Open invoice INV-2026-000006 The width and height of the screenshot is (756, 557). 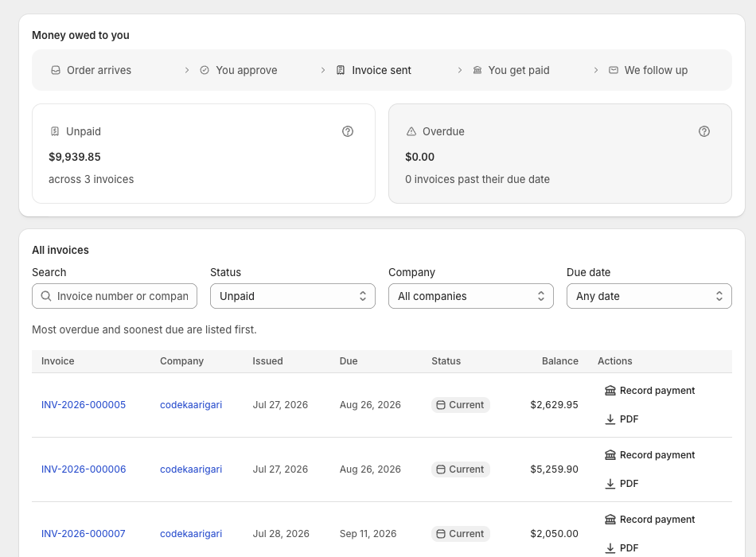84,469
